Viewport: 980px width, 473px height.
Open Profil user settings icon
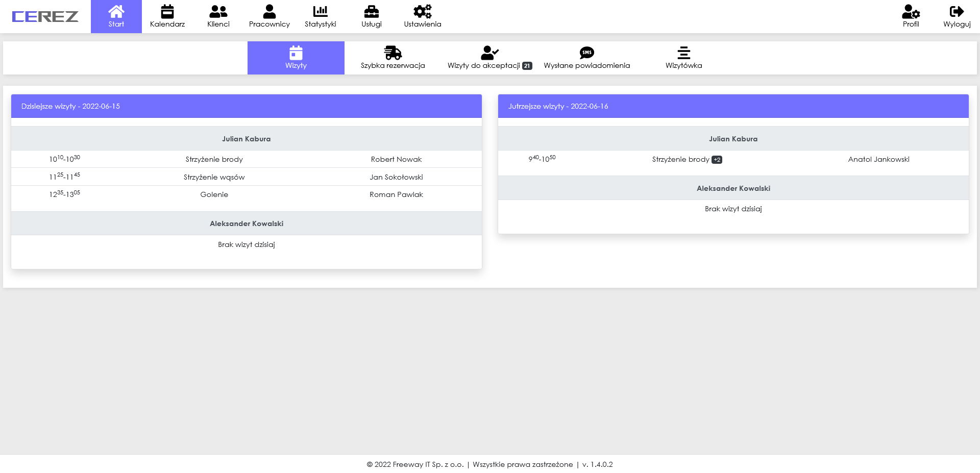tap(911, 11)
